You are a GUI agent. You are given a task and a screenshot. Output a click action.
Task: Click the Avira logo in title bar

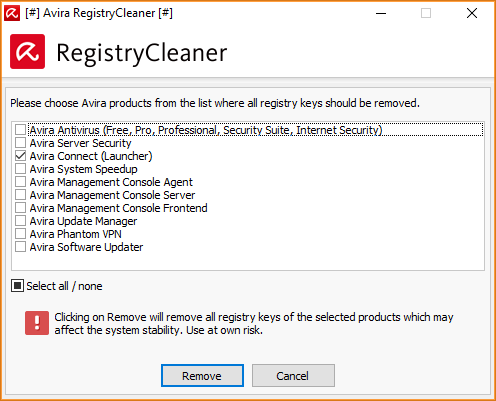point(12,13)
